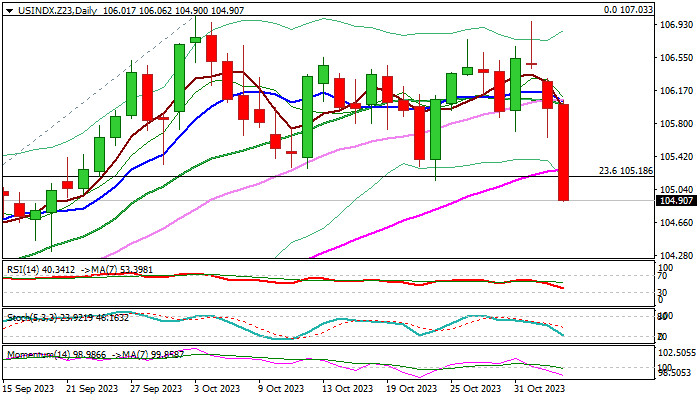Click the 104.907 current price tag
Image resolution: width=700 pixels, height=400 pixels.
676,201
